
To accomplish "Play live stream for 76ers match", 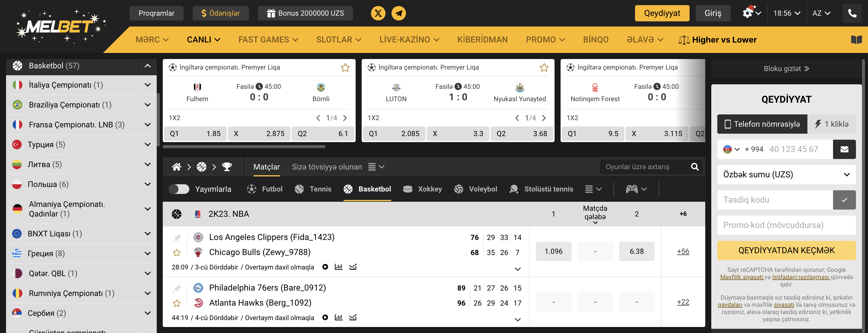I will pos(325,317).
